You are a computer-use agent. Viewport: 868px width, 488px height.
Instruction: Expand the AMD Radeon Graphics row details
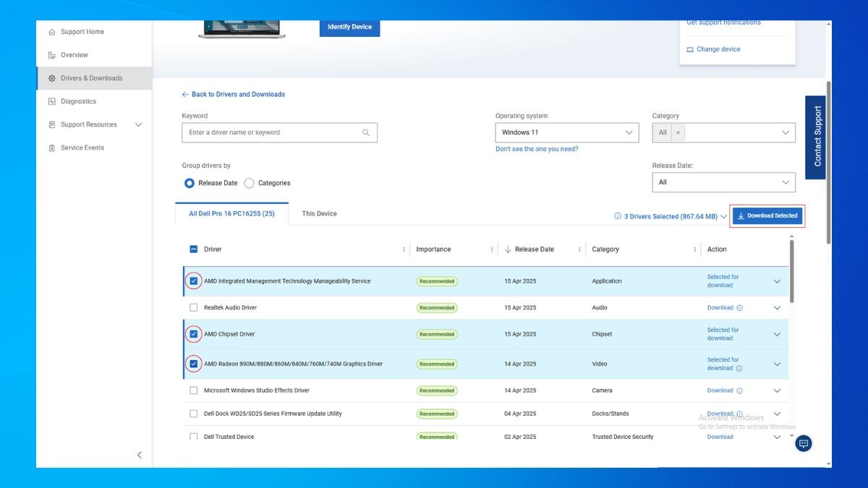(777, 364)
